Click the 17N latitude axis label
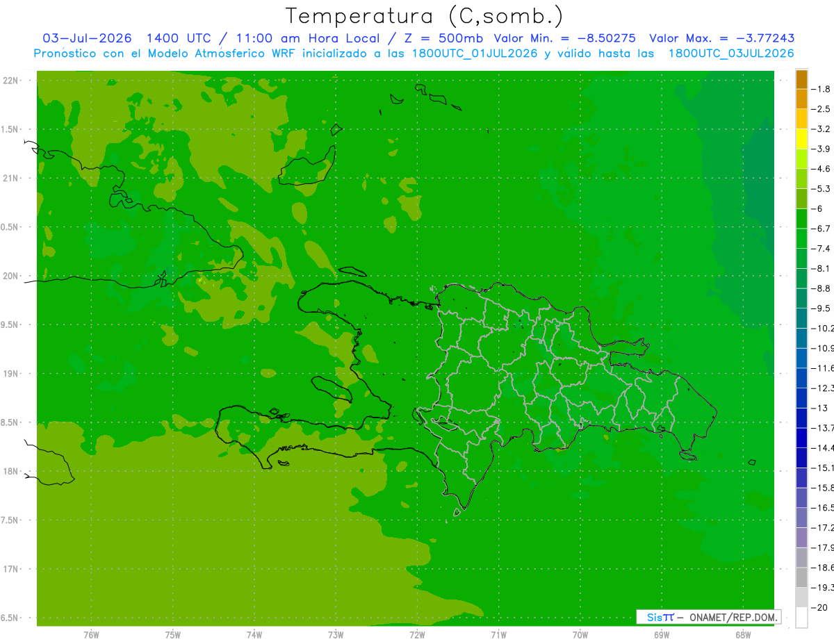The width and height of the screenshot is (834, 644). point(12,569)
